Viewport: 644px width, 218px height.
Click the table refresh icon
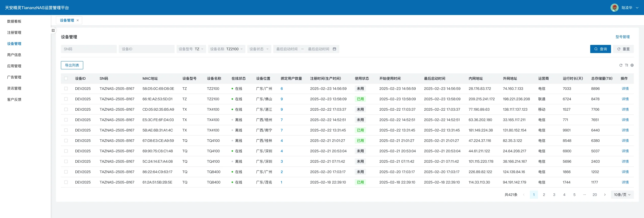coord(621,65)
